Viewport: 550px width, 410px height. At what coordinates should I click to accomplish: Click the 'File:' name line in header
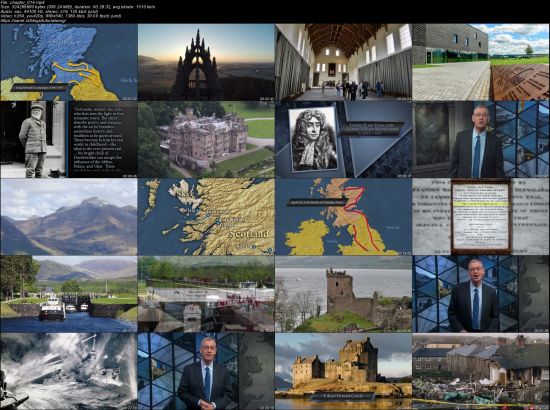pyautogui.click(x=22, y=2)
